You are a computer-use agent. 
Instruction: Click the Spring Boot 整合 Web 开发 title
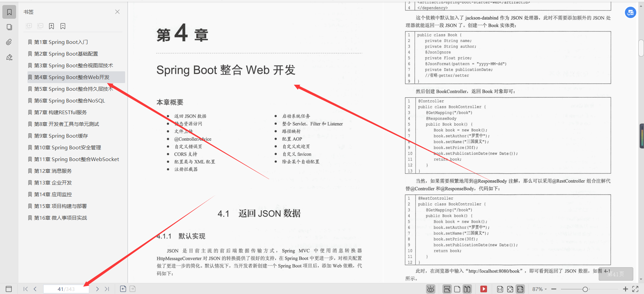coord(226,70)
